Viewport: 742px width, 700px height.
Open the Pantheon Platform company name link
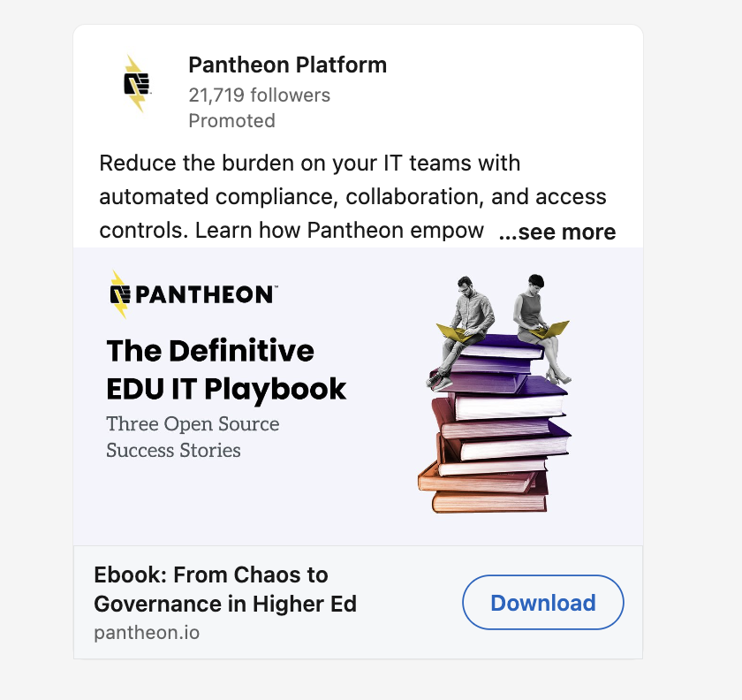pyautogui.click(x=288, y=65)
